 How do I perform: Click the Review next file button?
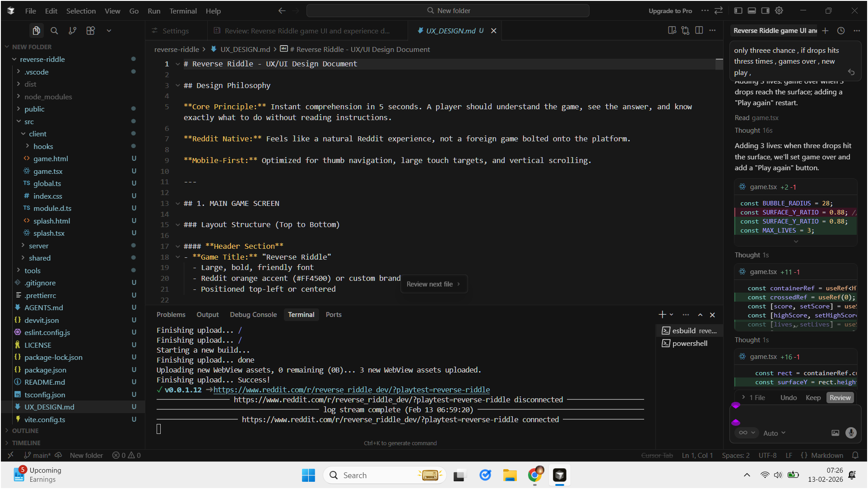pyautogui.click(x=433, y=284)
